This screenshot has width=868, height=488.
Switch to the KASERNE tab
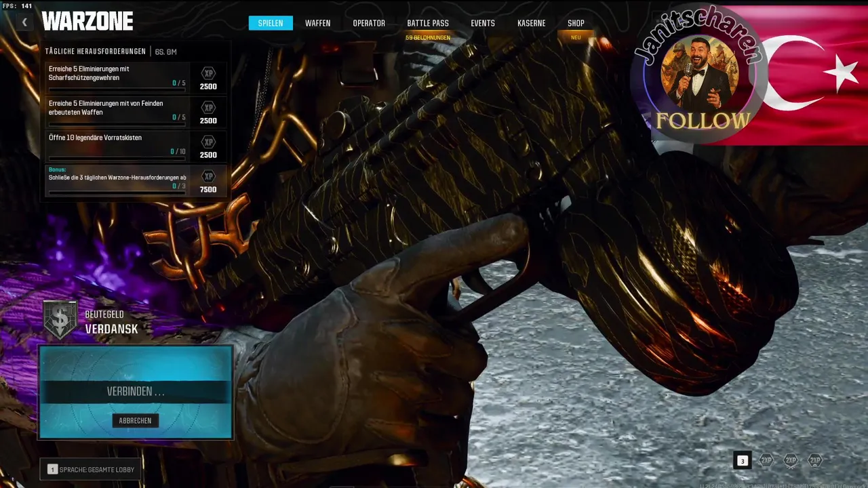pyautogui.click(x=531, y=23)
